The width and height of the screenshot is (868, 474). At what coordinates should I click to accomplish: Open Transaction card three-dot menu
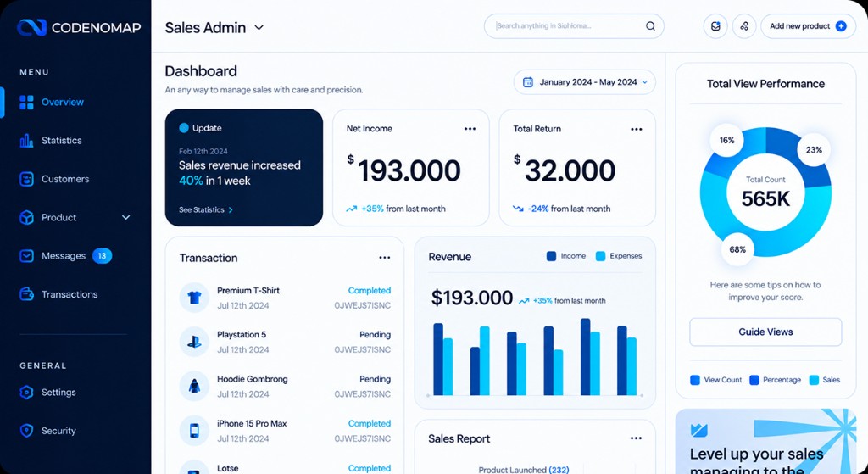[385, 258]
